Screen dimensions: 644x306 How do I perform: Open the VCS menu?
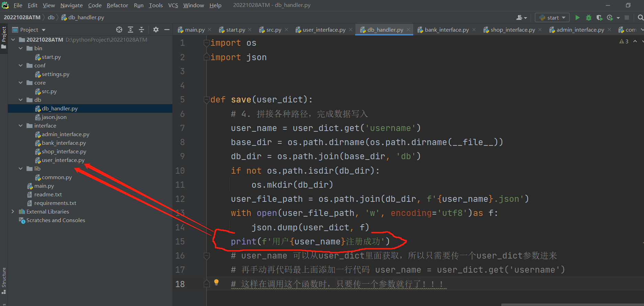pos(173,5)
